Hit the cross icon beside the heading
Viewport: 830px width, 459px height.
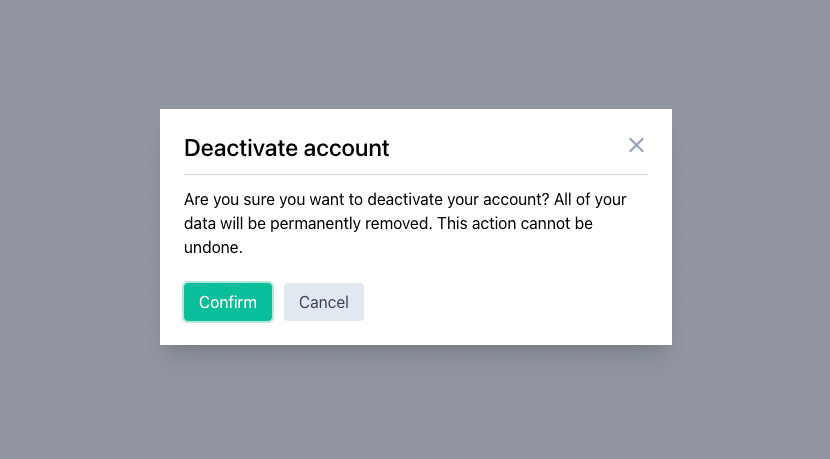click(x=636, y=145)
